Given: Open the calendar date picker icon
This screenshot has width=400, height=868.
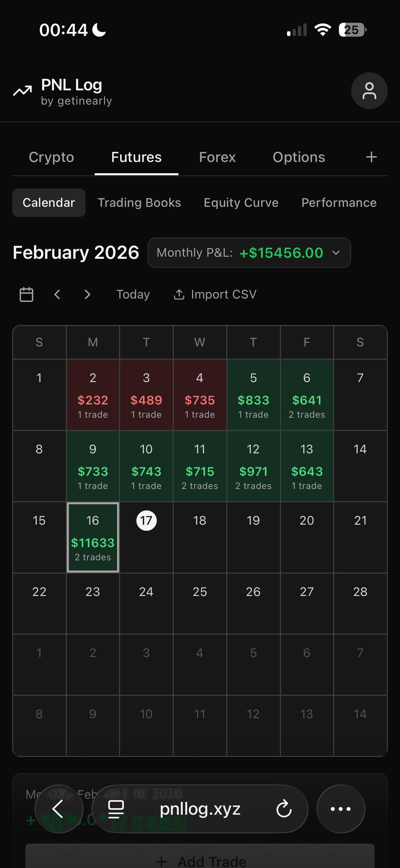Looking at the screenshot, I should click(26, 294).
